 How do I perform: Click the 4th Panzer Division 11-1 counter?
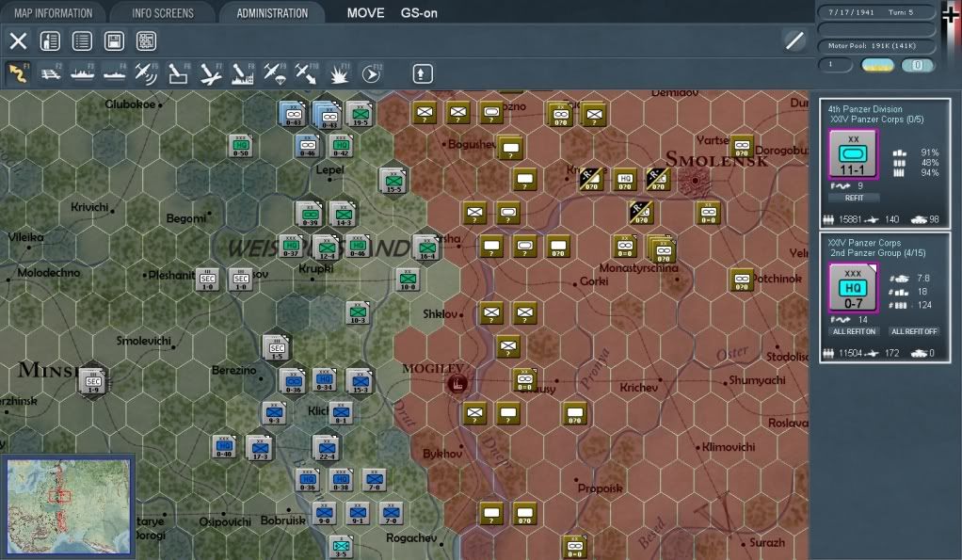coord(853,154)
